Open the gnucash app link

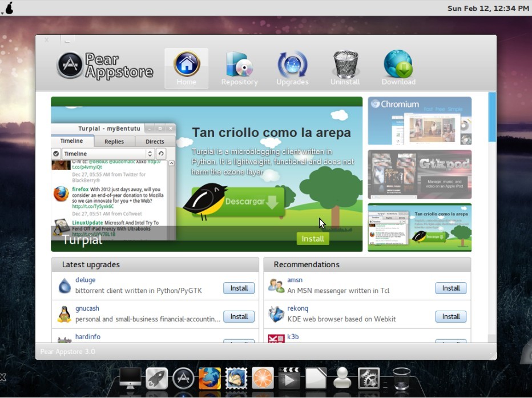pyautogui.click(x=87, y=308)
